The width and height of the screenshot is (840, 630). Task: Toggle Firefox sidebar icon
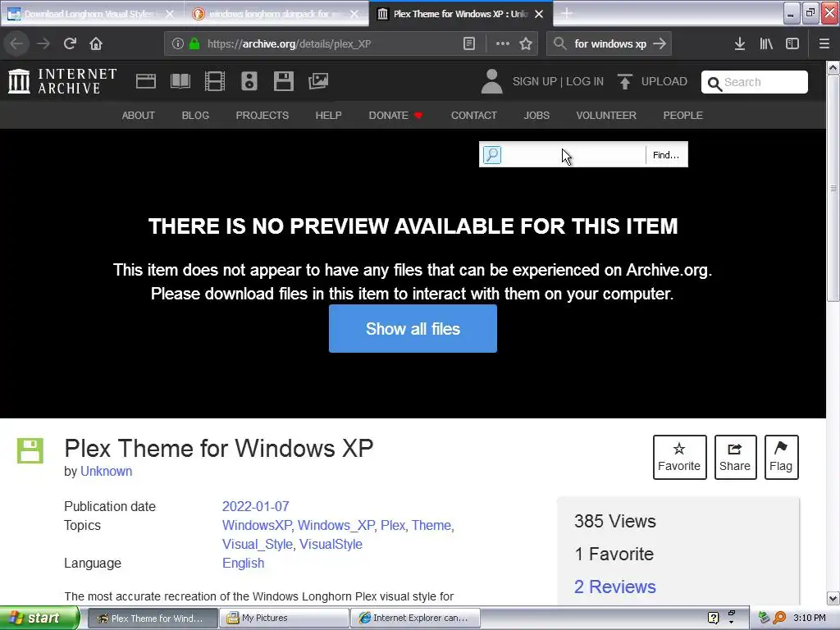click(792, 44)
